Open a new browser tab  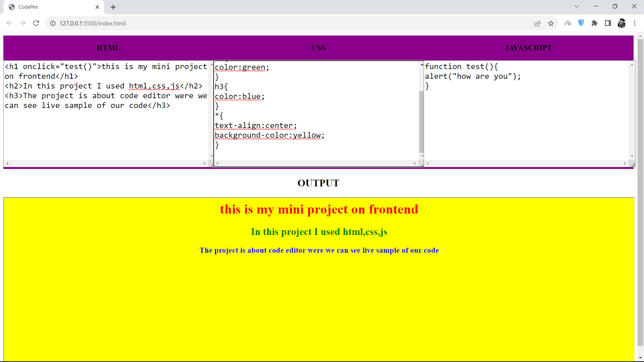point(113,7)
